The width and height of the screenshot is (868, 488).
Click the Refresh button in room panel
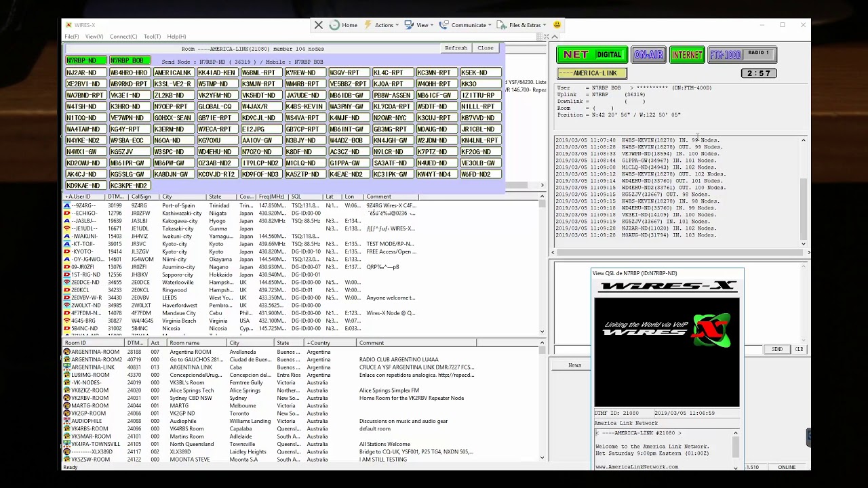[456, 48]
